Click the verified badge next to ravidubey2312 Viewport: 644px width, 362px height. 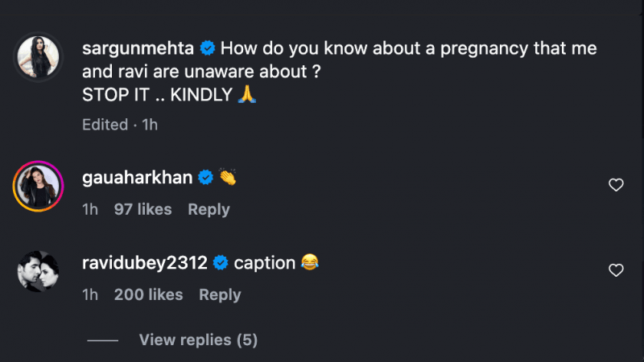click(221, 263)
